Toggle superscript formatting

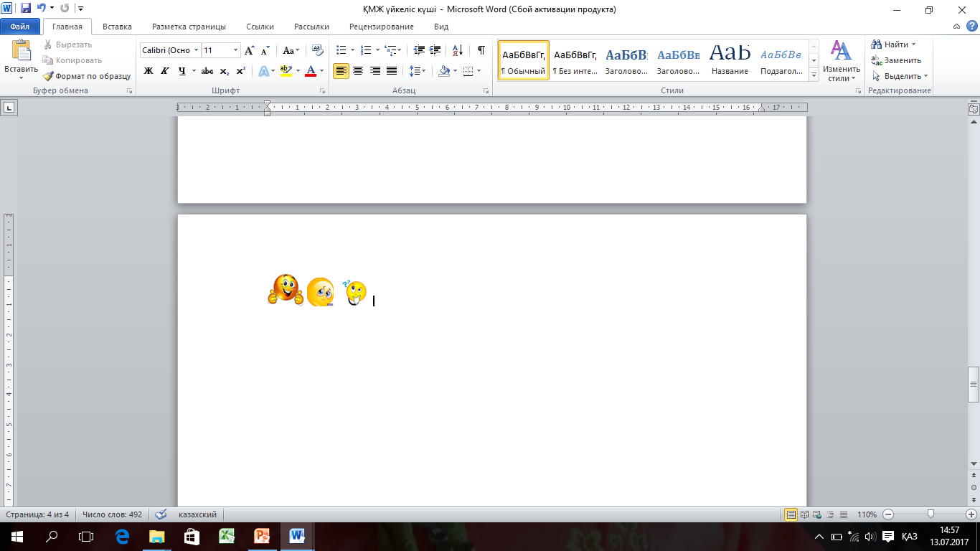point(241,71)
